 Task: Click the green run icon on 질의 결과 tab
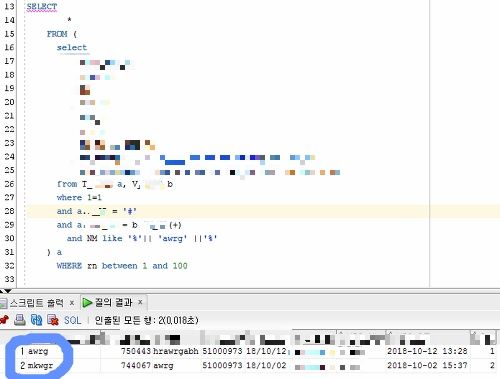click(x=87, y=303)
